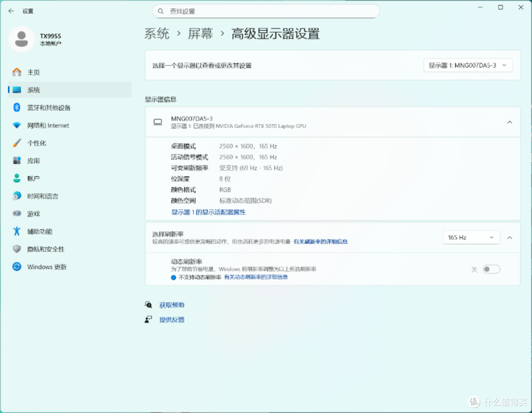The width and height of the screenshot is (532, 413).
Task: Open 游戏 settings page
Action: pos(69,214)
